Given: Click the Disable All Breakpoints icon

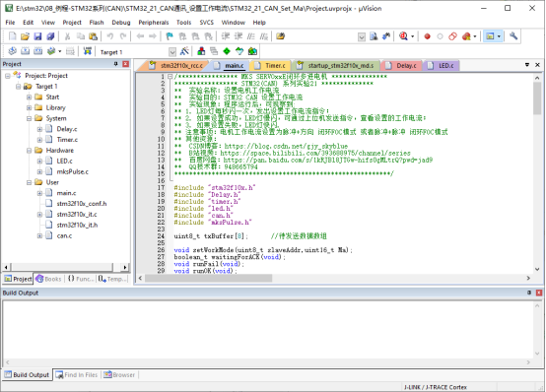Looking at the screenshot, I should [x=452, y=36].
